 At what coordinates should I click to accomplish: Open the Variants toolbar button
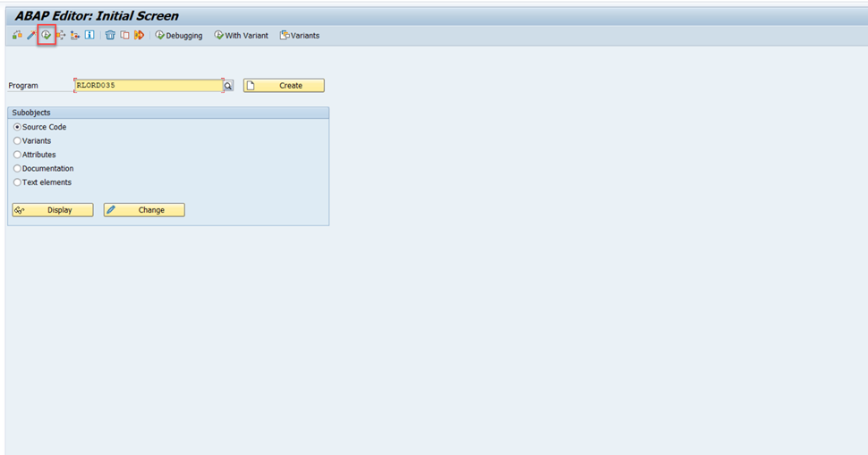pos(299,36)
